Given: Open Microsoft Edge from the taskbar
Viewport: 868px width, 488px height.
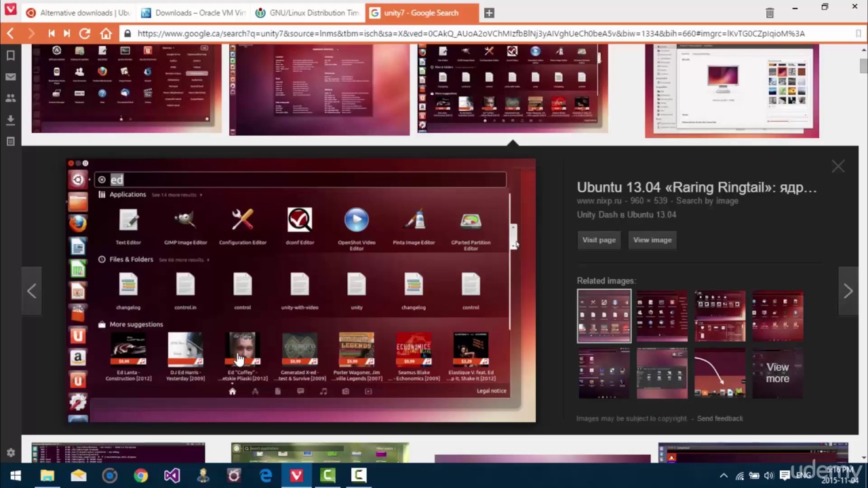Looking at the screenshot, I should pos(265,476).
